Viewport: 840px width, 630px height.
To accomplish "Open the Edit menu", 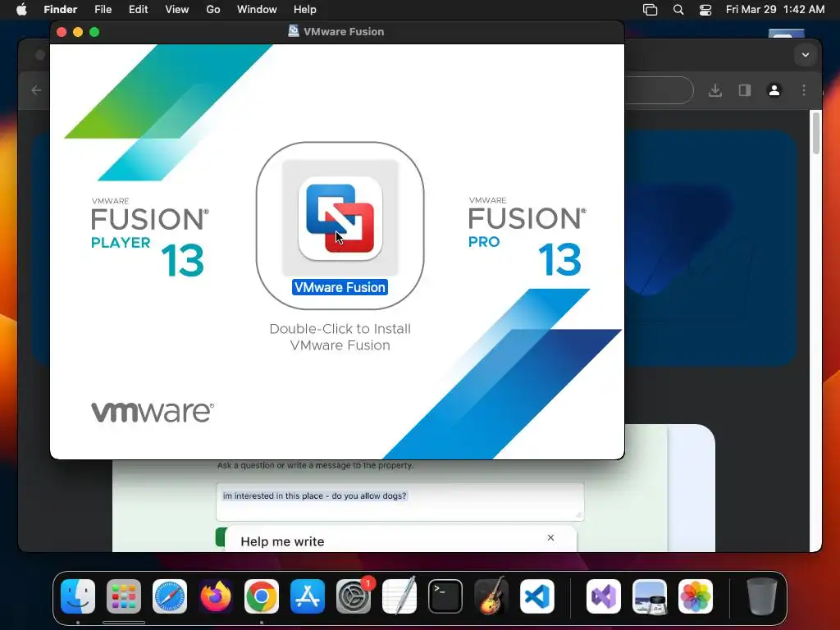I will [138, 10].
